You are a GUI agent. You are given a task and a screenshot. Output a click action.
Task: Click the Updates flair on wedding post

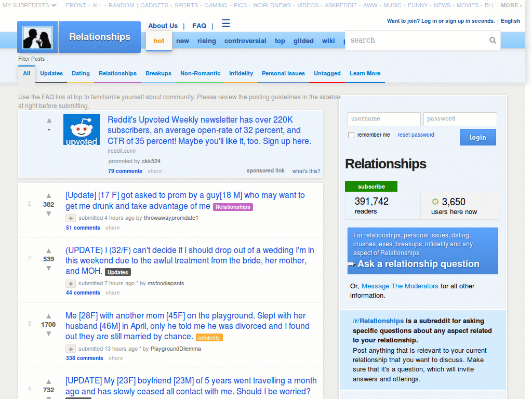click(118, 272)
